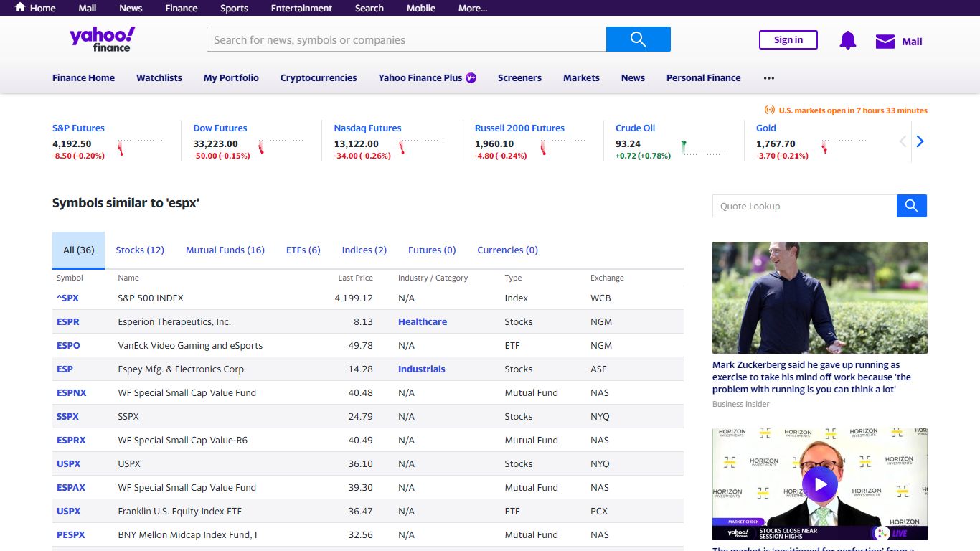Click Sports in the top bar
Image resolution: width=980 pixels, height=551 pixels.
point(234,8)
